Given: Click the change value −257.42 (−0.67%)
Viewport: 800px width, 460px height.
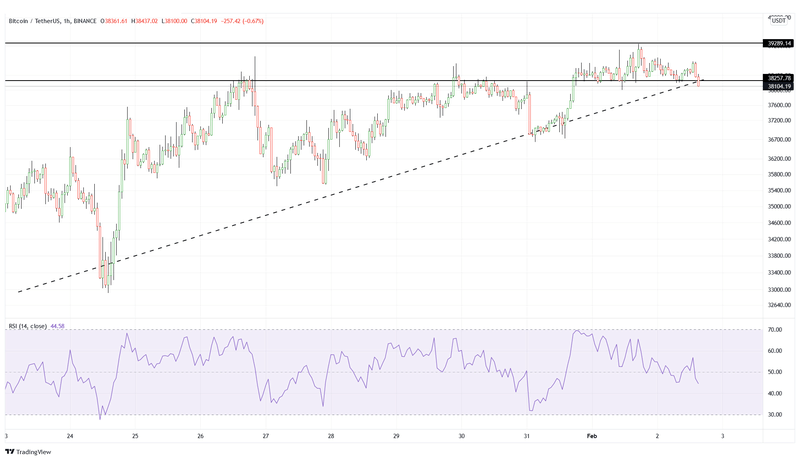Looking at the screenshot, I should click(x=242, y=21).
